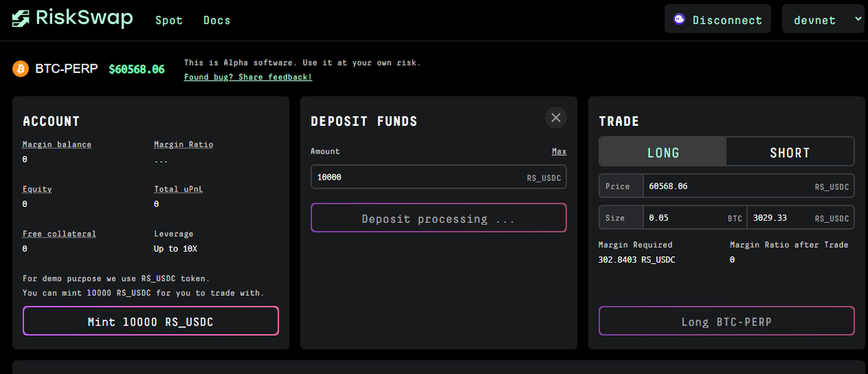
Task: Open the Docs menu item
Action: tap(217, 20)
